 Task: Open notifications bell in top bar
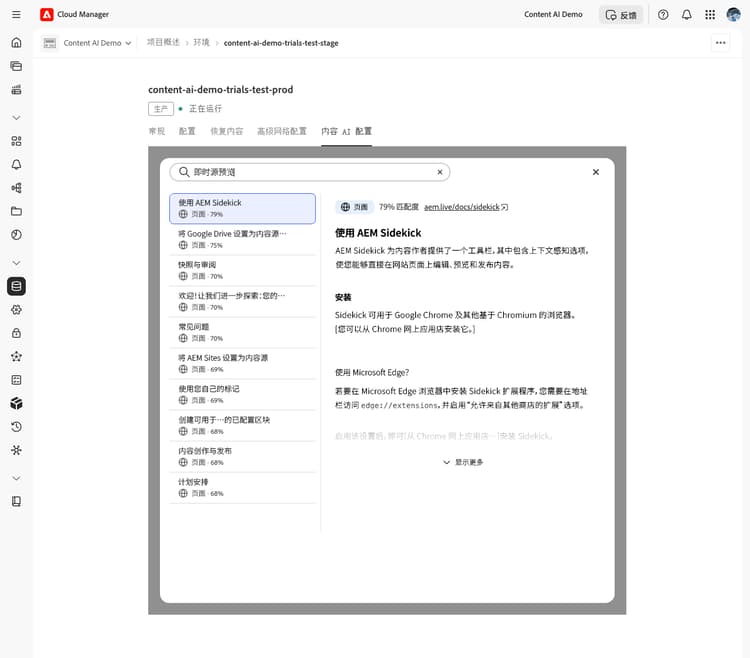click(686, 15)
